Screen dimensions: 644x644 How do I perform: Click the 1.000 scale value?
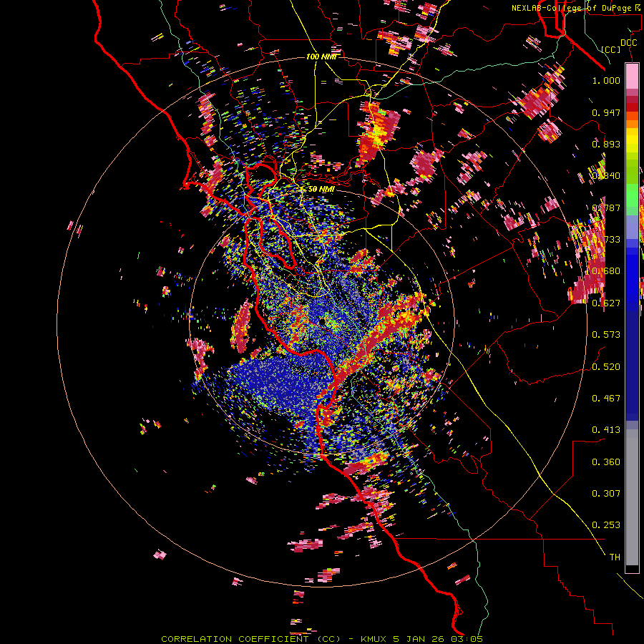pyautogui.click(x=606, y=80)
